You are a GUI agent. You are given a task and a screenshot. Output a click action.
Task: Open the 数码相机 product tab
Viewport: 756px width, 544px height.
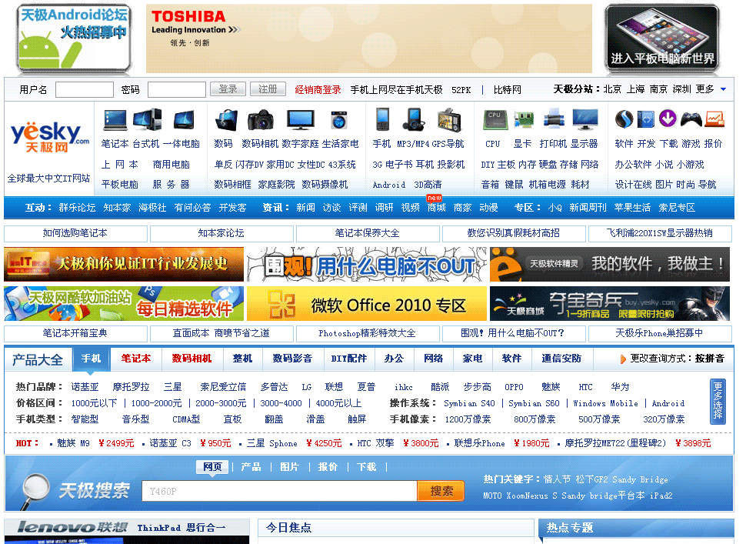pos(191,359)
